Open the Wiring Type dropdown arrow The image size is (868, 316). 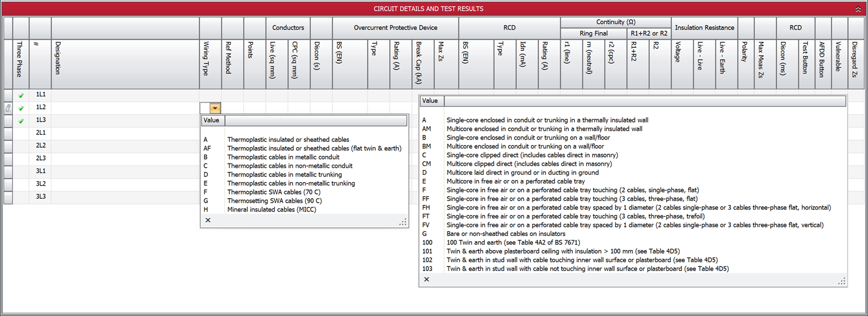pos(216,108)
